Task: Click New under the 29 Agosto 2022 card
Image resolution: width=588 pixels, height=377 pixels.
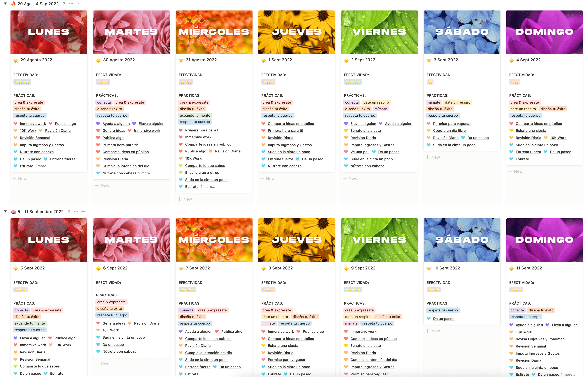Action: click(x=20, y=179)
